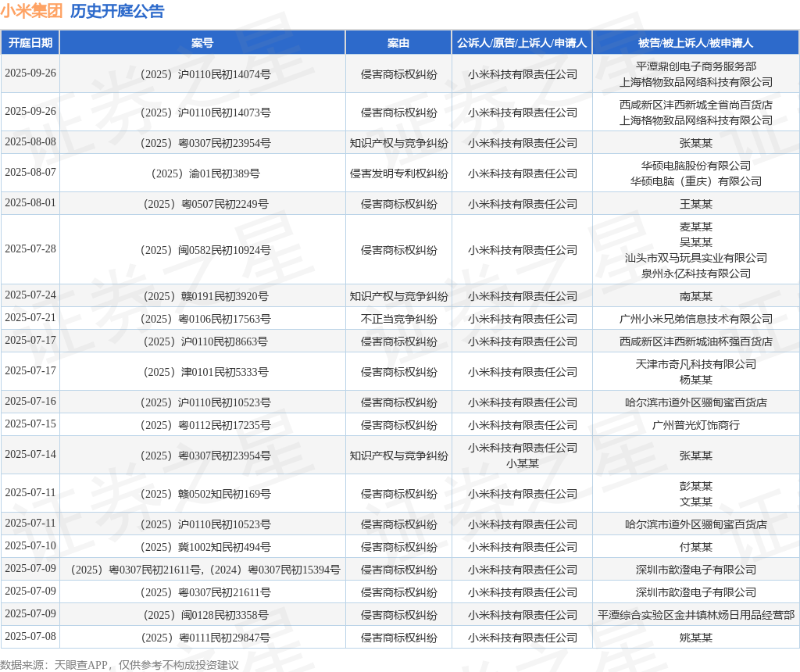The image size is (800, 672).
Task: Click date 2025-07-28
Action: point(30,249)
